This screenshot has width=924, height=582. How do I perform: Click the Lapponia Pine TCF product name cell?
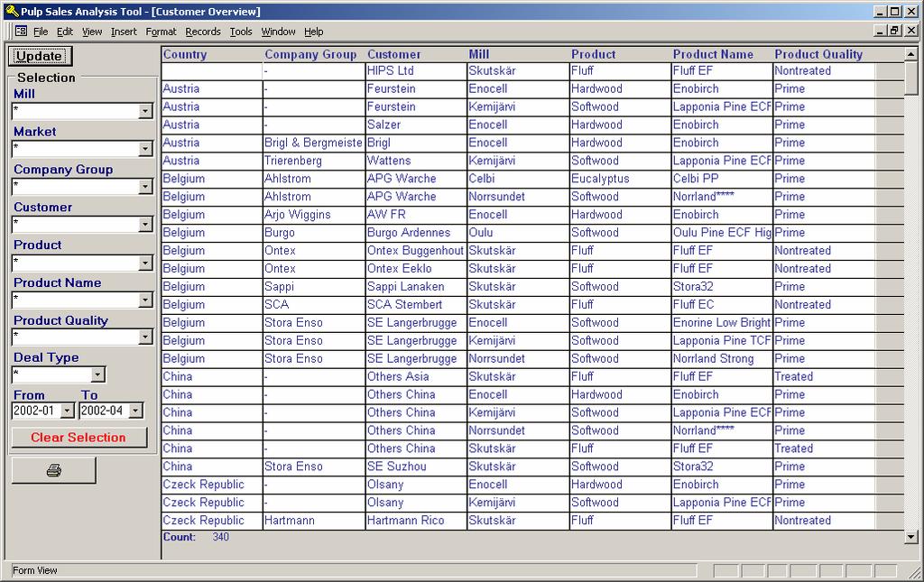[x=722, y=340]
